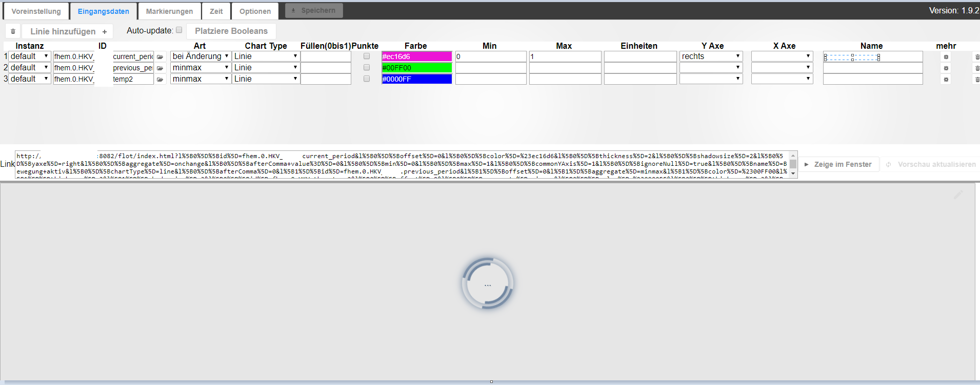This screenshot has height=385, width=980.
Task: Click the Min field in row 2
Action: click(x=491, y=68)
